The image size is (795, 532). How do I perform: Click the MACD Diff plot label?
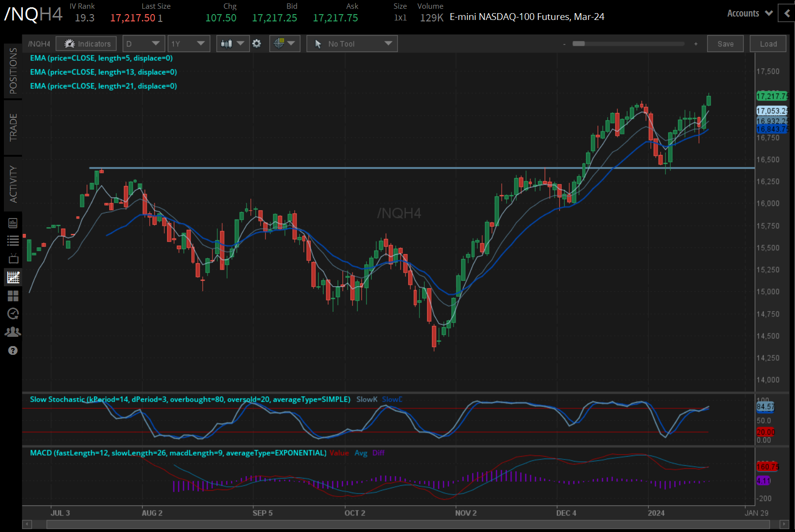click(x=379, y=453)
